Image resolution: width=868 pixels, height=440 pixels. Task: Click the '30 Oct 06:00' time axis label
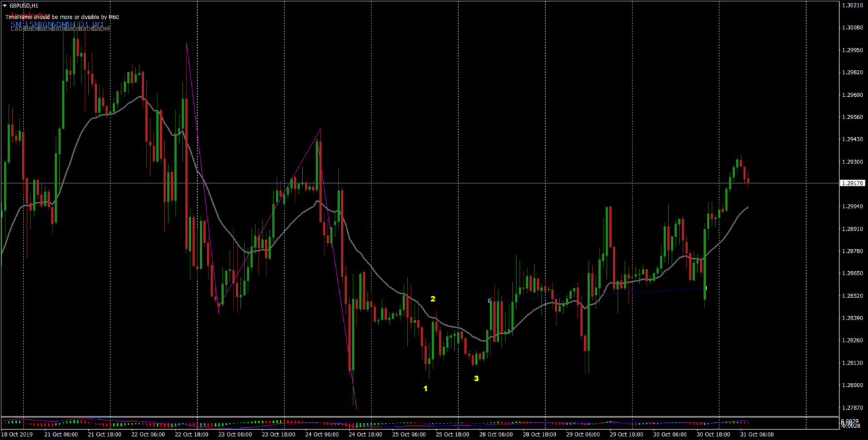pyautogui.click(x=670, y=435)
